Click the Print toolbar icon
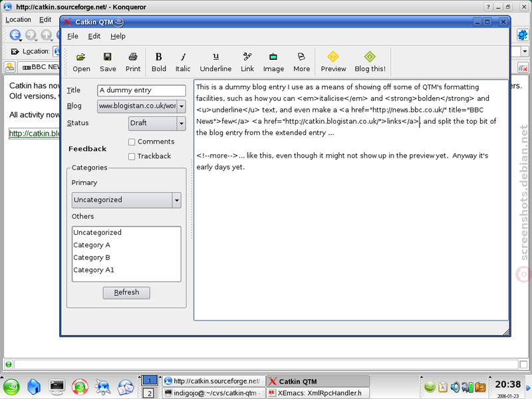Screen dimensions: 532x399 point(132,57)
